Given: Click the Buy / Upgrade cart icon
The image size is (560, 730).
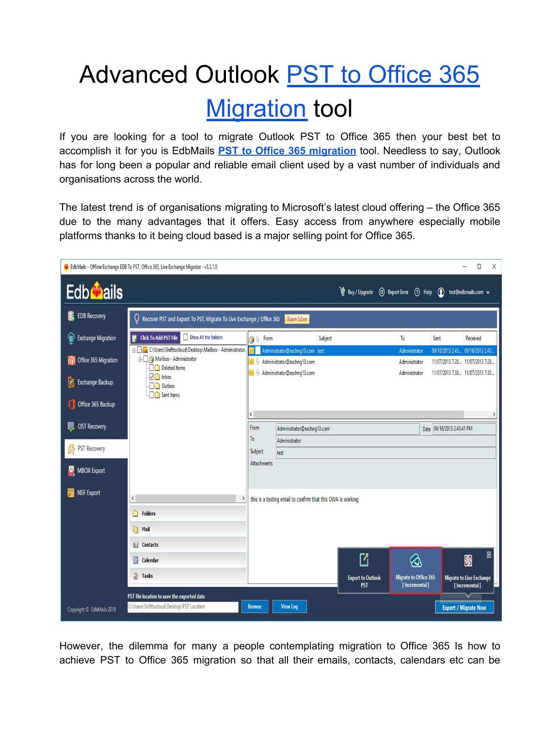Looking at the screenshot, I should [x=342, y=292].
